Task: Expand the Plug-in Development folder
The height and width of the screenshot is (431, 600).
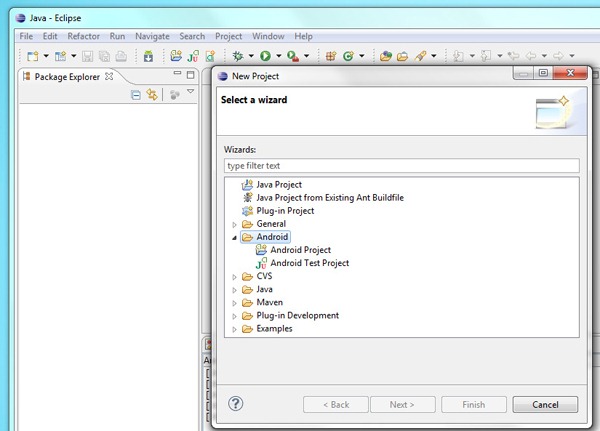Action: coord(234,316)
